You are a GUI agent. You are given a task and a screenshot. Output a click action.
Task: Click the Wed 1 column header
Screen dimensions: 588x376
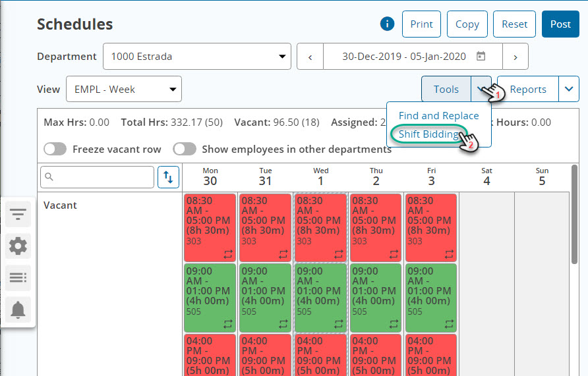(320, 176)
